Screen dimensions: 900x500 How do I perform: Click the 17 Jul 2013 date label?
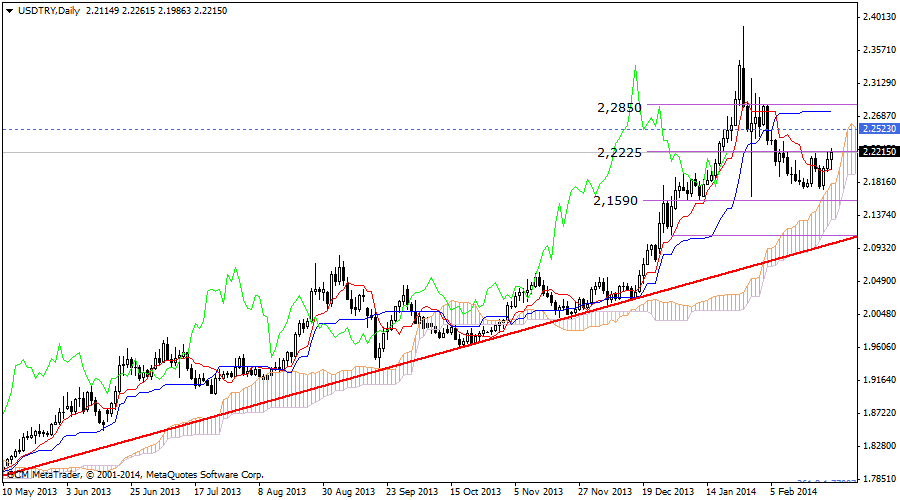point(218,491)
